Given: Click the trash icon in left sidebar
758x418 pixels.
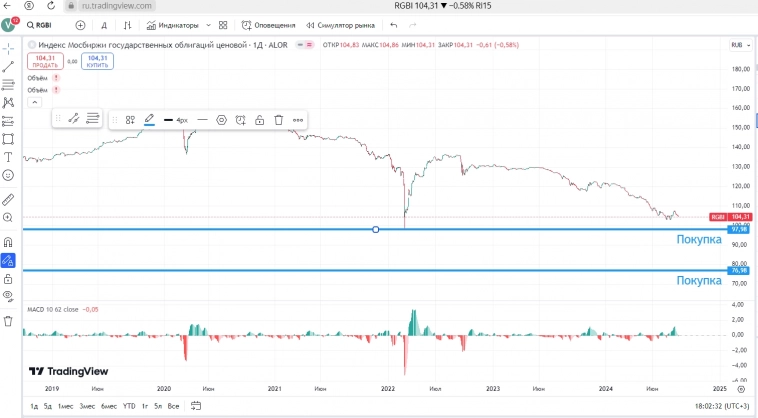Looking at the screenshot, I should point(8,321).
